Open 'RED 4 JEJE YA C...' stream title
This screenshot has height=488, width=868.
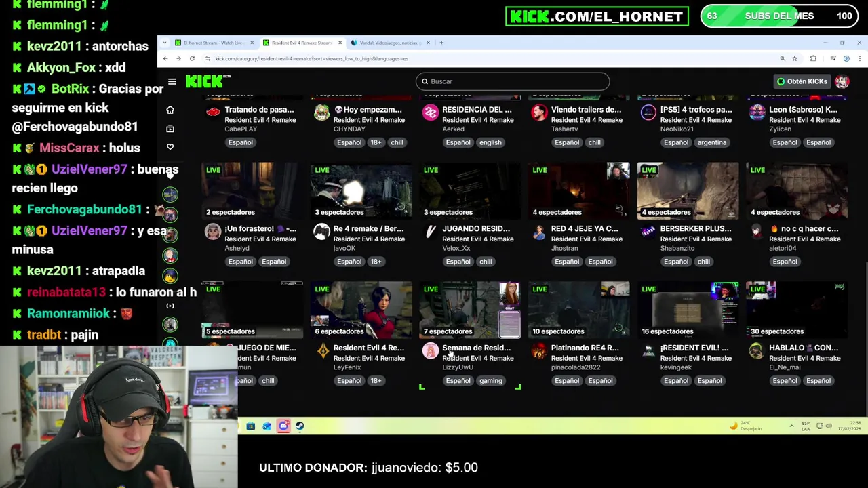585,229
